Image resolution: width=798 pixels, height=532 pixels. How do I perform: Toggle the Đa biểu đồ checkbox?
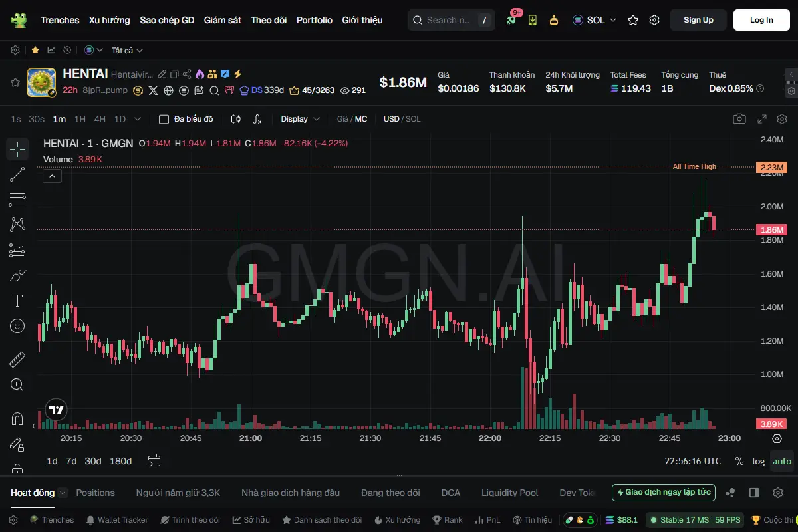click(x=164, y=119)
